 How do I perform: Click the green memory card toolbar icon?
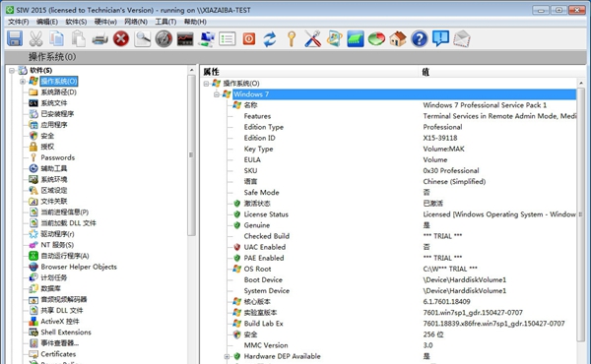point(355,38)
